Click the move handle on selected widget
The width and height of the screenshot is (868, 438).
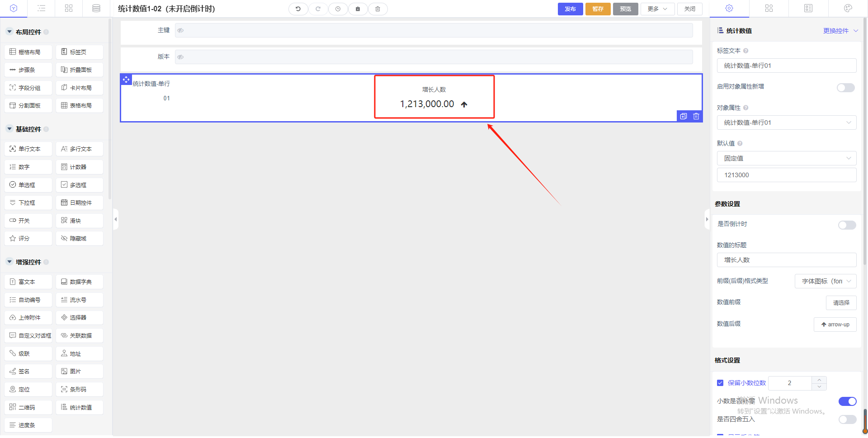pos(126,80)
